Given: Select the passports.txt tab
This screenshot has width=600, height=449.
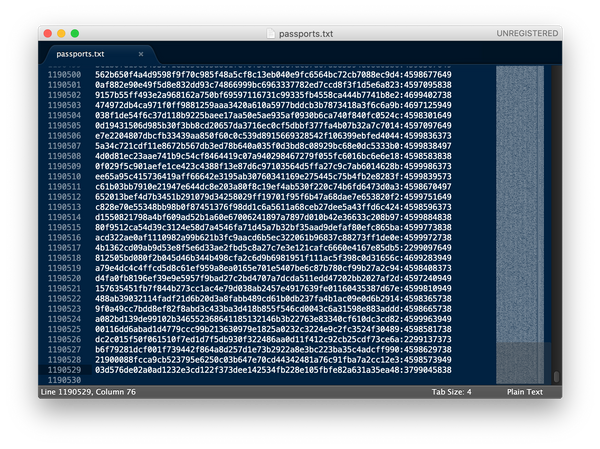Looking at the screenshot, I should (x=80, y=54).
